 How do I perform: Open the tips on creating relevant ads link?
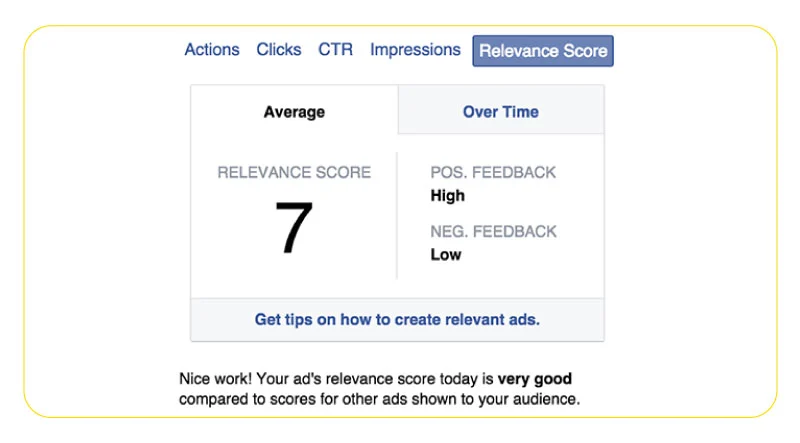397,319
